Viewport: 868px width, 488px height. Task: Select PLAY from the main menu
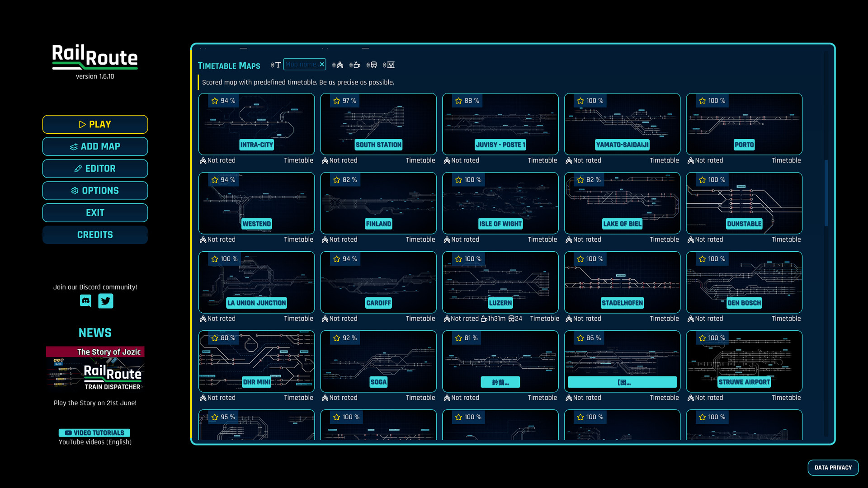95,124
